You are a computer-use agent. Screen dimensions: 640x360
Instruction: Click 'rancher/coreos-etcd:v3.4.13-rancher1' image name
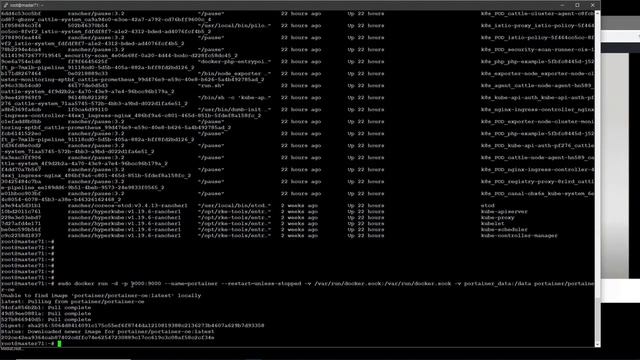[x=127, y=206]
